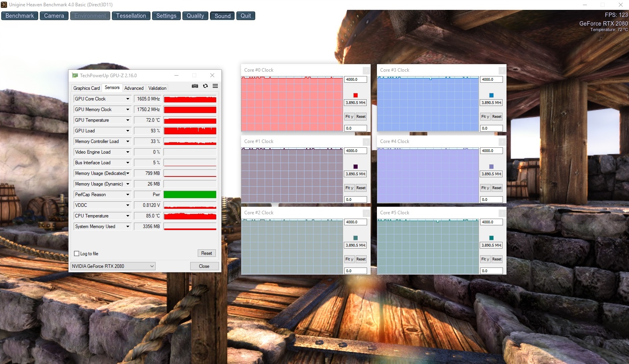Image resolution: width=629 pixels, height=364 pixels.
Task: Click Fit y on Core #3 Clock
Action: pyautogui.click(x=485, y=117)
